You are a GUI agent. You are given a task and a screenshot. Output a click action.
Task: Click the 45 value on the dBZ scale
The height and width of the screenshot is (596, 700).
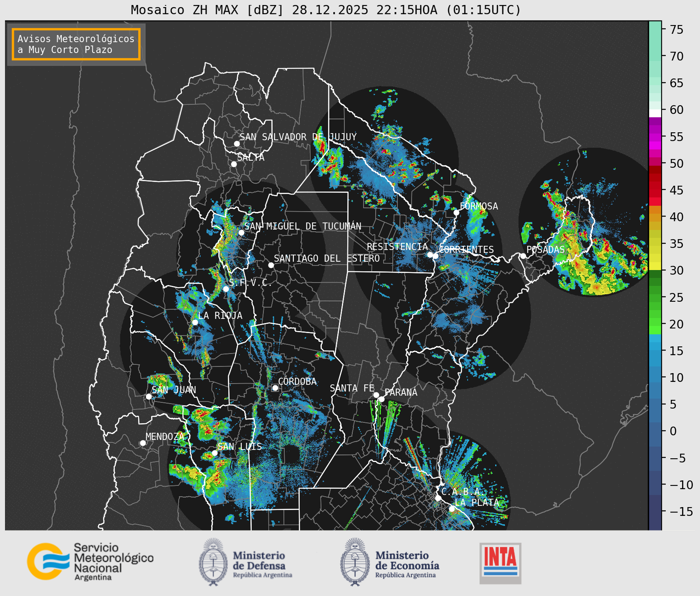click(677, 190)
